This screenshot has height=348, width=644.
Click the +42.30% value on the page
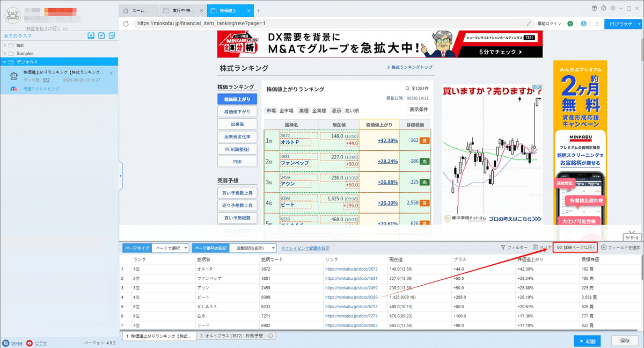pos(387,141)
